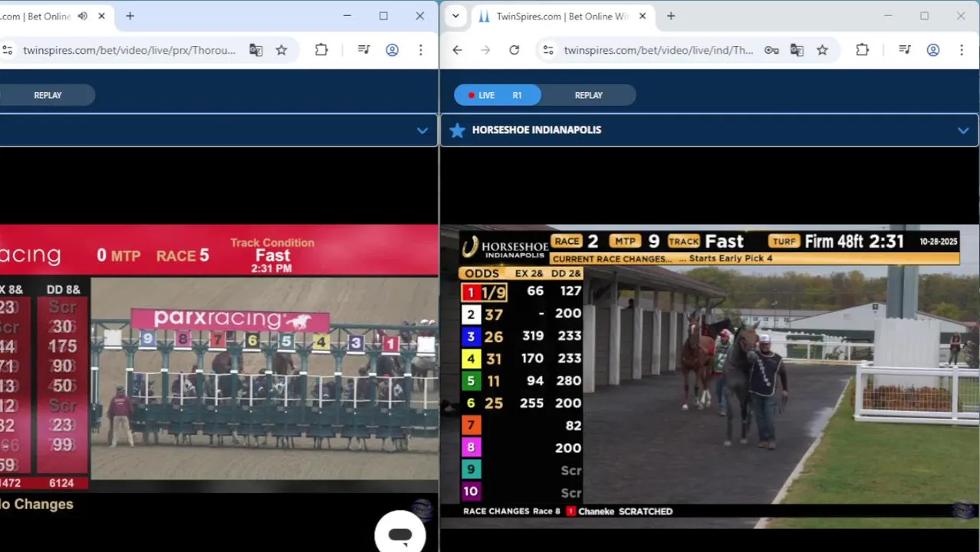
Task: Click the left window address bar showing prx URL
Action: [129, 50]
